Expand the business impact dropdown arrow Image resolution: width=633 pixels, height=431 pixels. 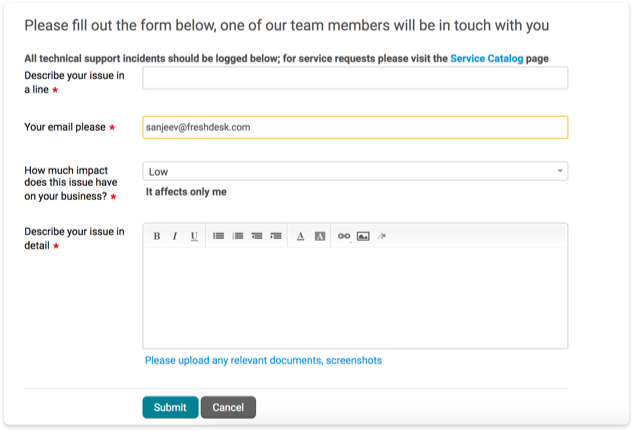(x=560, y=171)
